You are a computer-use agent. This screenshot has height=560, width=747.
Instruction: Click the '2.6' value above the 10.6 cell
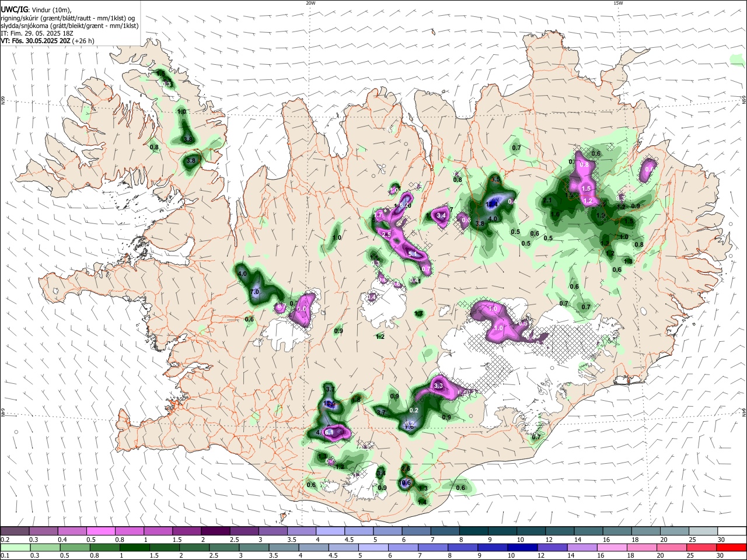[406, 468]
